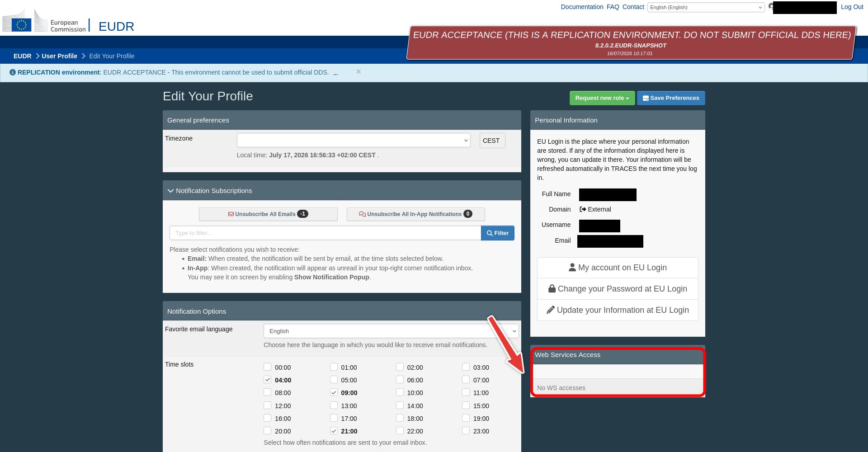Check the 02:00 time slot
This screenshot has width=868, height=452.
[x=400, y=367]
